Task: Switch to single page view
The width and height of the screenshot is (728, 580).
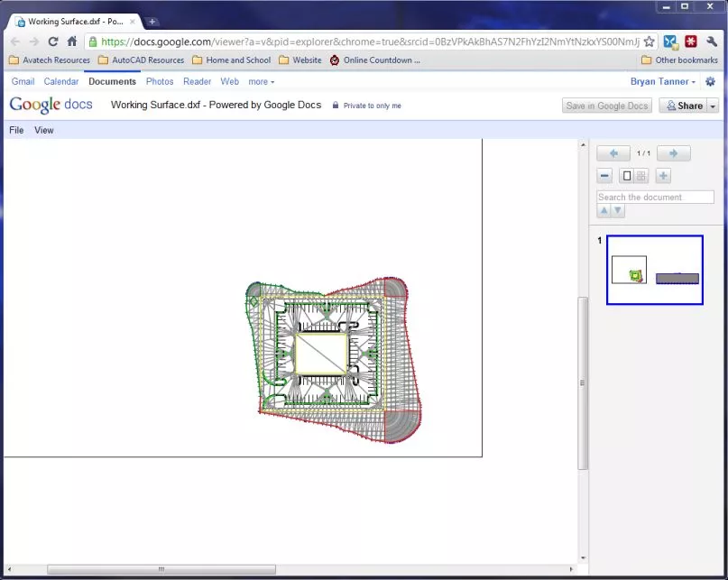Action: (627, 176)
